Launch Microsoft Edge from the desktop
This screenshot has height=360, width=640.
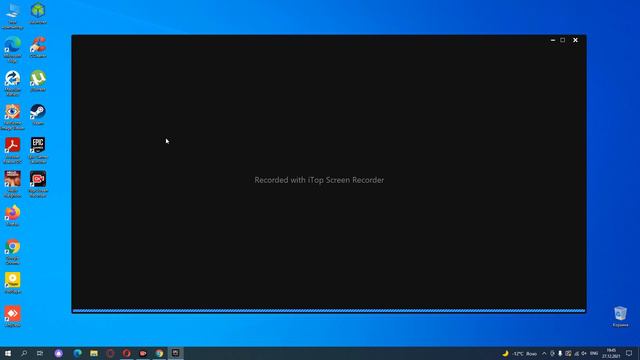pyautogui.click(x=12, y=49)
